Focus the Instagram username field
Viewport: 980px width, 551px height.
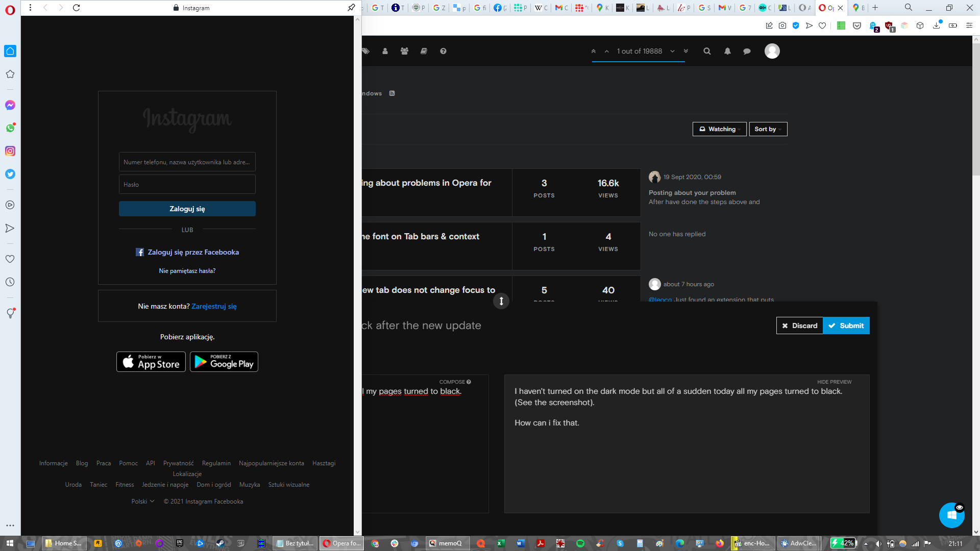[x=187, y=162]
